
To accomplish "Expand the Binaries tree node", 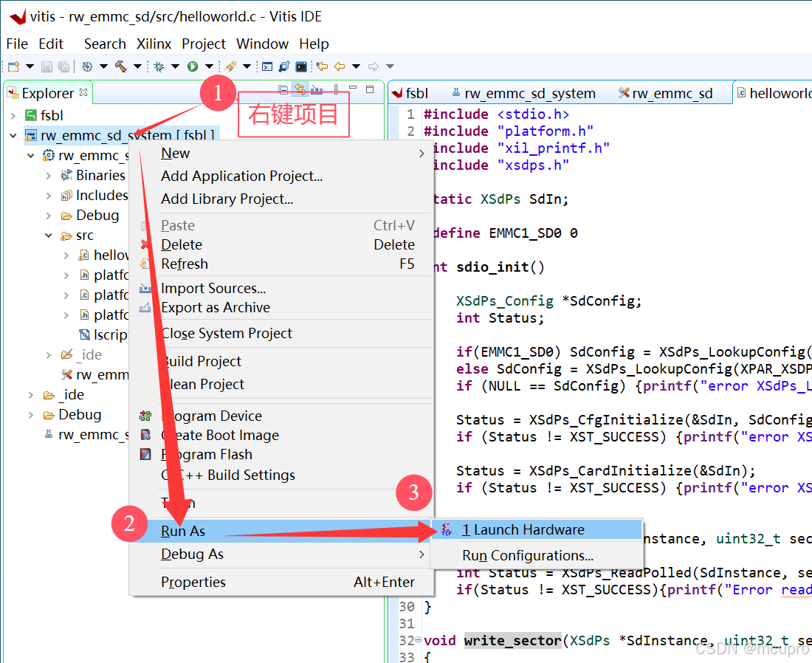I will point(49,176).
